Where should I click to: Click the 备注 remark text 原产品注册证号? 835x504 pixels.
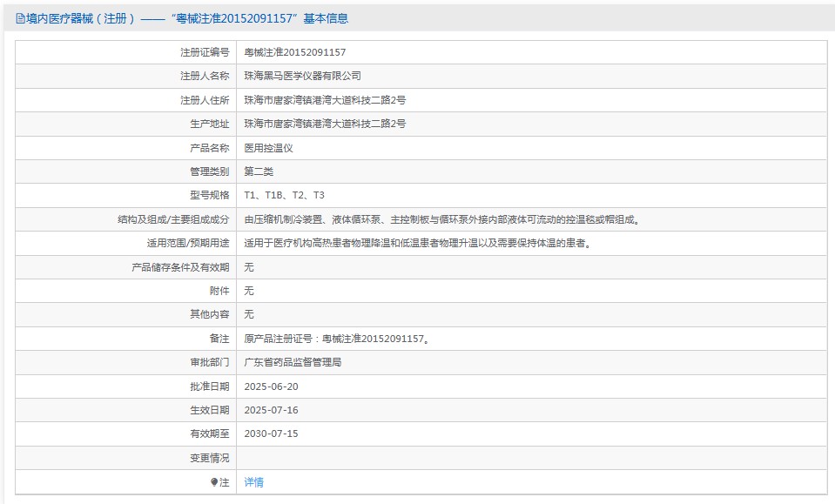tap(337, 339)
